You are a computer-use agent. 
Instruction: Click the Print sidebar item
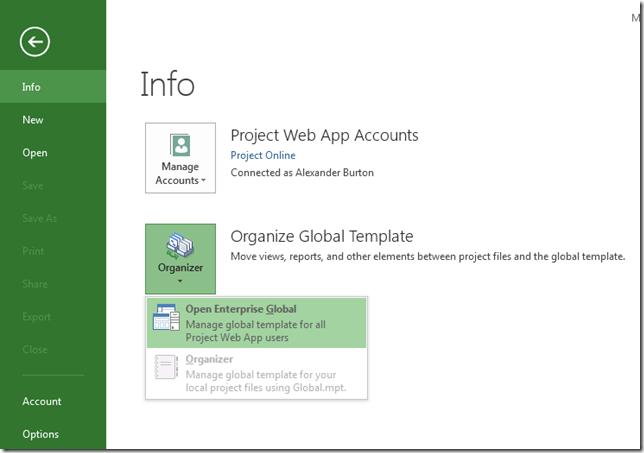pyautogui.click(x=53, y=251)
